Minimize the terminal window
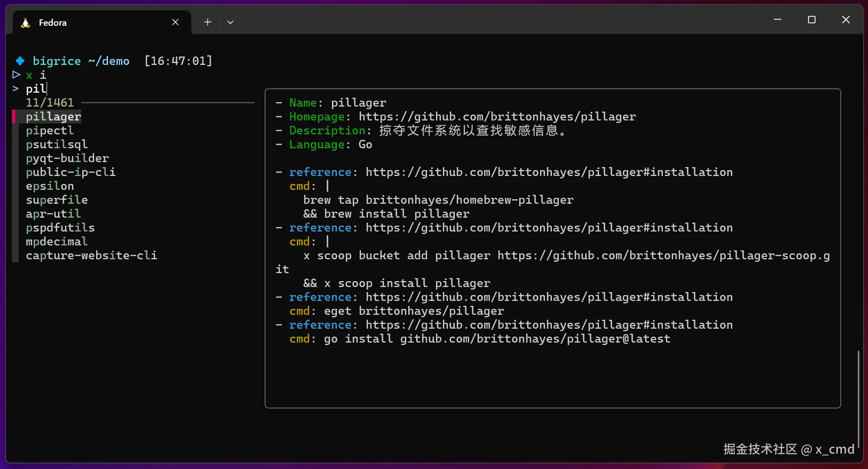 tap(777, 20)
